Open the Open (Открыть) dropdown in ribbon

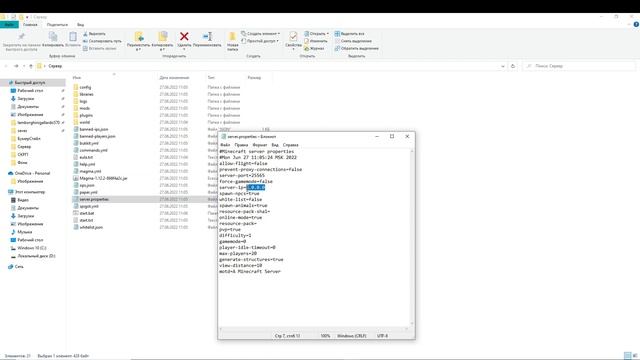pyautogui.click(x=316, y=33)
